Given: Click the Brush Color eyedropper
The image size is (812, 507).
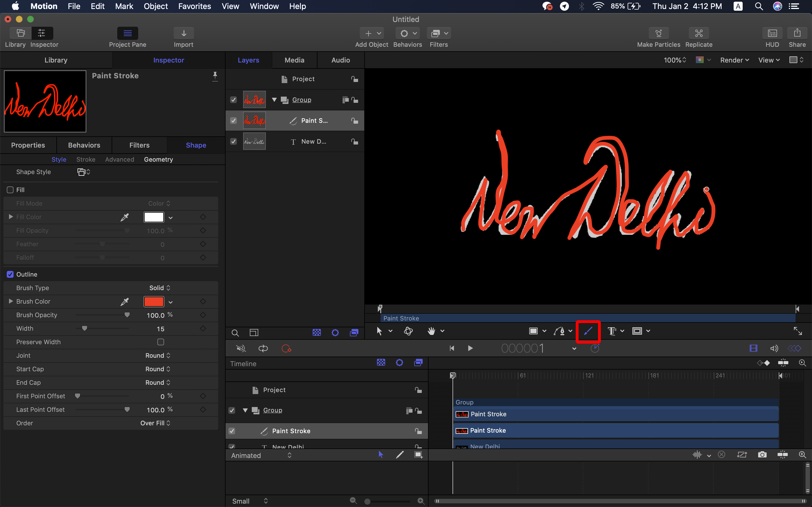Looking at the screenshot, I should 125,302.
